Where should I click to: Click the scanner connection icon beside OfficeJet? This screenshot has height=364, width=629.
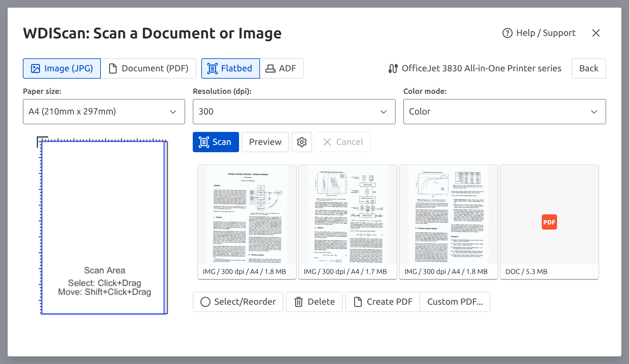pyautogui.click(x=393, y=68)
